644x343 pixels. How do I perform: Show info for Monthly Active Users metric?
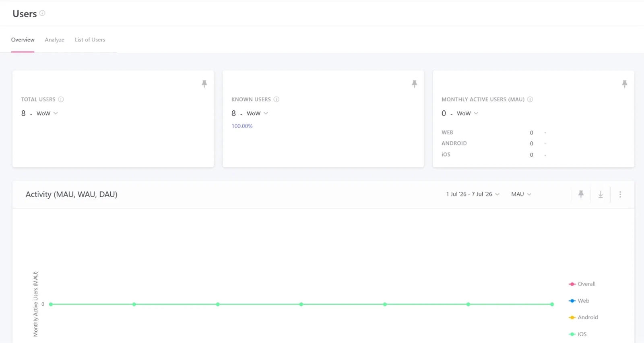coord(530,99)
